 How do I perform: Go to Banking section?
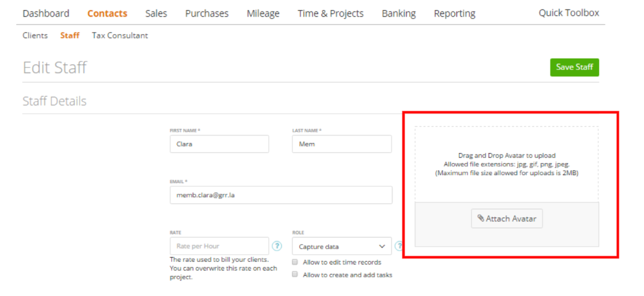(398, 13)
